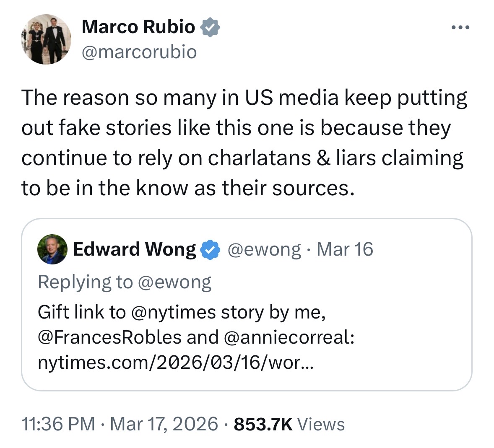View the 853.7K Views count
Viewport: 494px width, 448px height.
289,424
